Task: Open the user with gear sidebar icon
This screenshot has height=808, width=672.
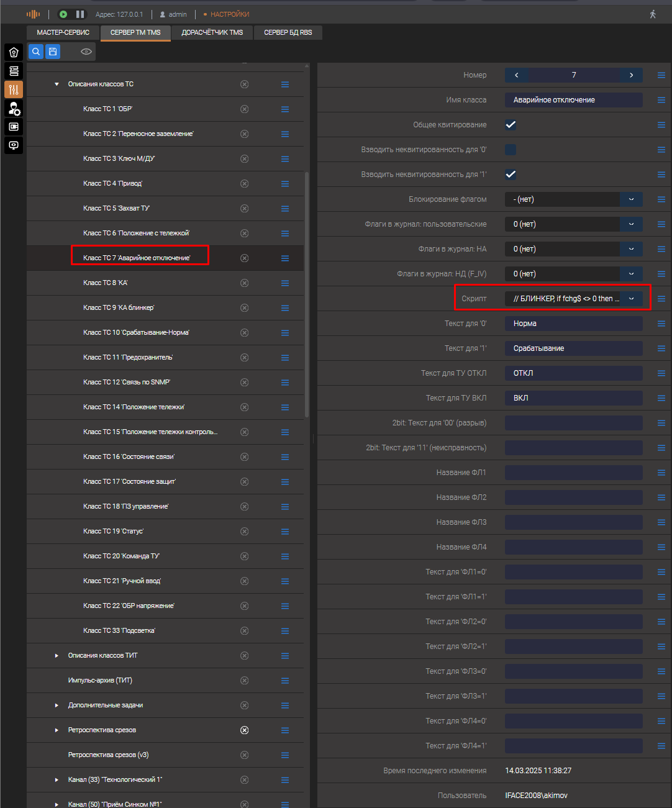Action: (x=14, y=109)
